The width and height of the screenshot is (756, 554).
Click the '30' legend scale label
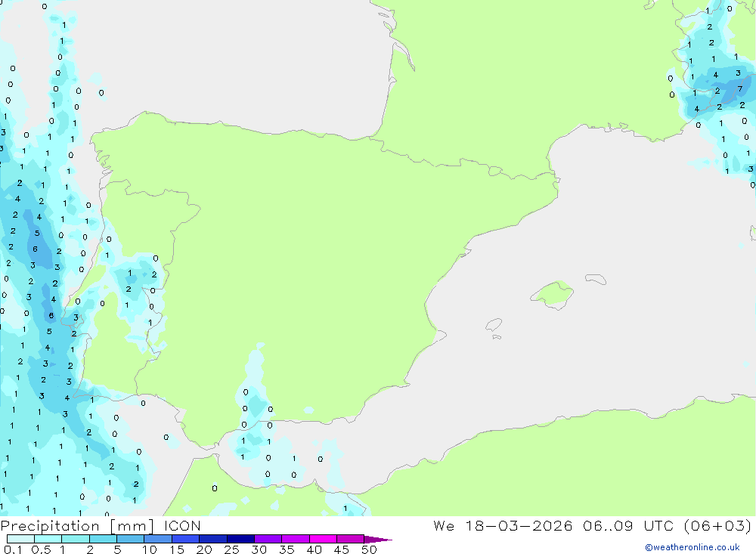[x=259, y=549]
